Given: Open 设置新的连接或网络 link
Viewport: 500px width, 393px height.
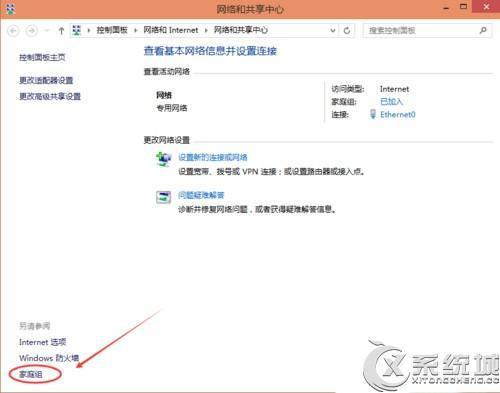Looking at the screenshot, I should click(213, 157).
